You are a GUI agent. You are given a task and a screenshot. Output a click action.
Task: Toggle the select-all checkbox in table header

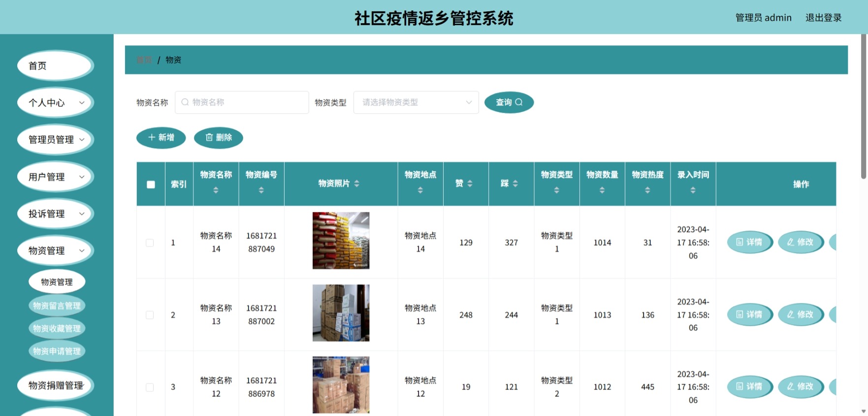pyautogui.click(x=151, y=184)
